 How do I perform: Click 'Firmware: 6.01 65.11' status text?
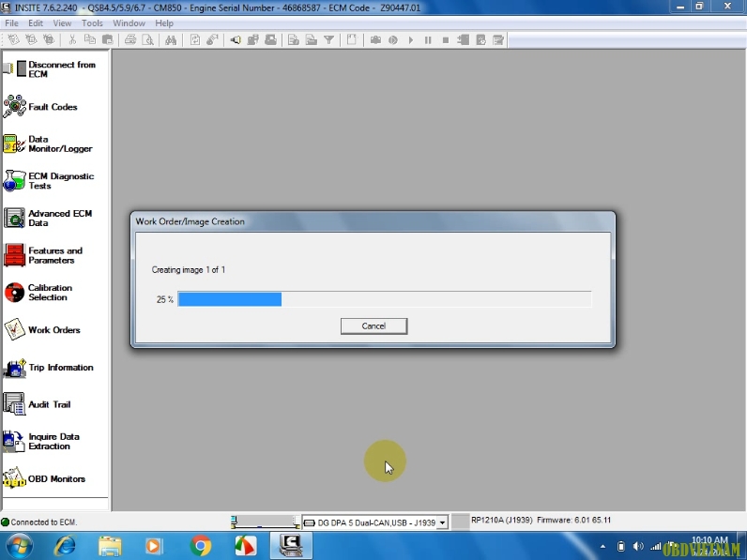[574, 520]
